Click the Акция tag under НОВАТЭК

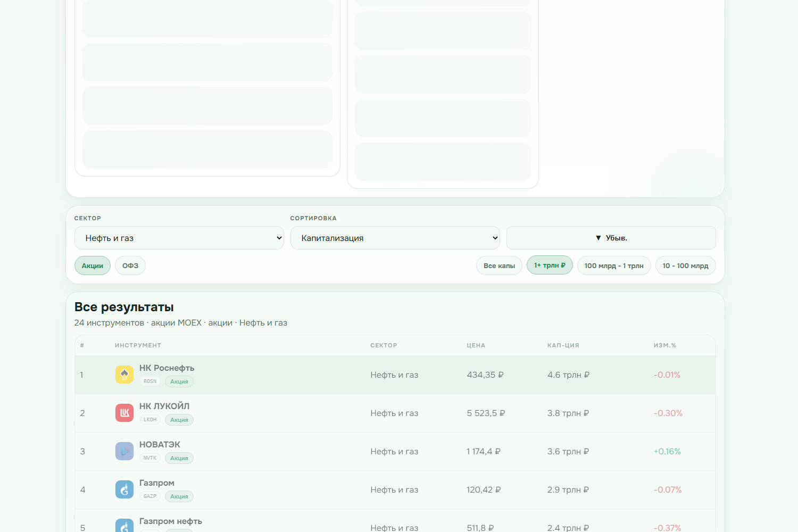[179, 458]
